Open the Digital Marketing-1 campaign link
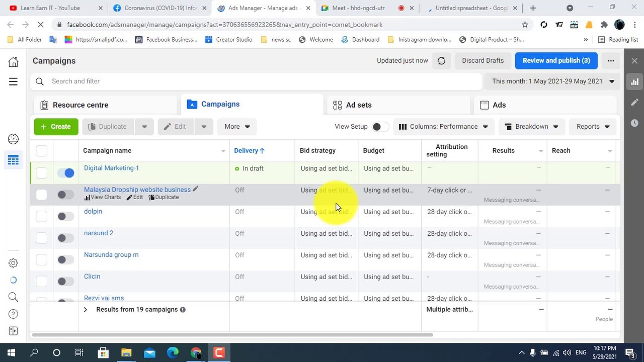Viewport: 644px width, 362px height. 111,168
